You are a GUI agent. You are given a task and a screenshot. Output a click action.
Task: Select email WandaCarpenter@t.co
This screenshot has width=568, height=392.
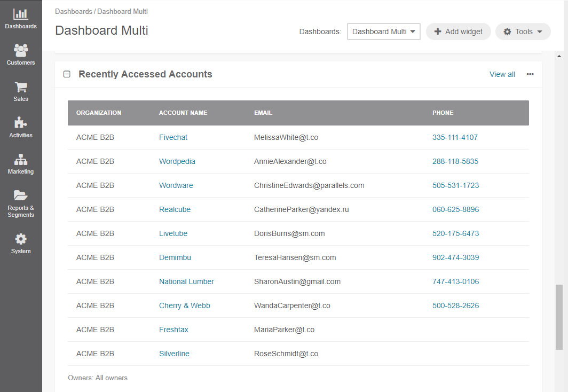point(292,305)
